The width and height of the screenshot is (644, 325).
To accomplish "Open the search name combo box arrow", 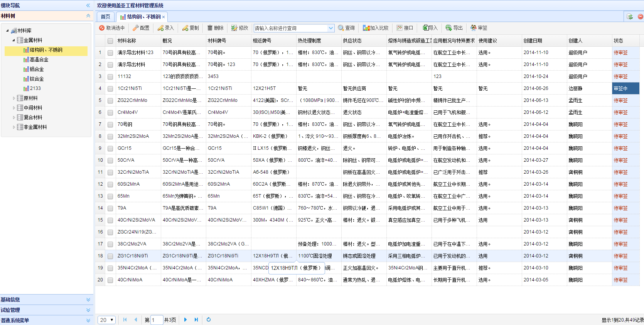I will click(x=330, y=28).
